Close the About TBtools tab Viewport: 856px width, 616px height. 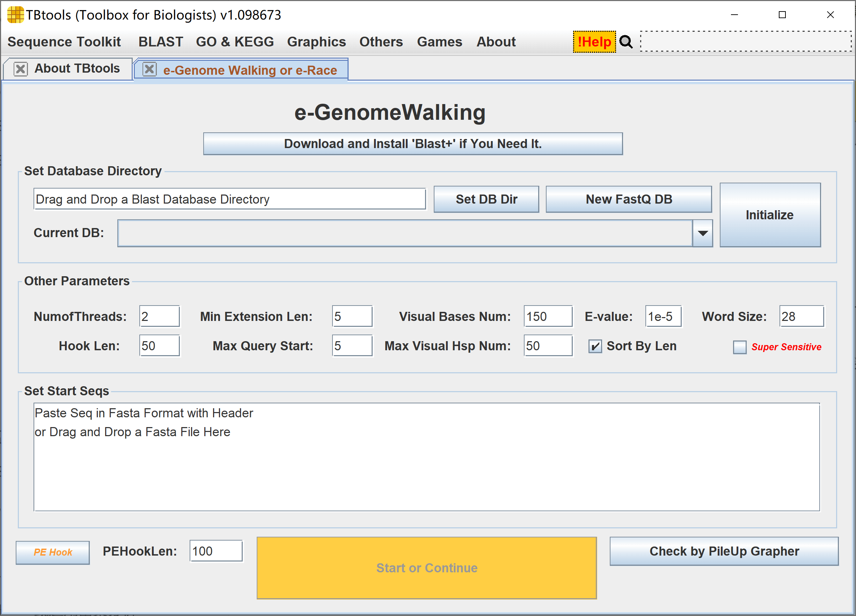coord(20,69)
